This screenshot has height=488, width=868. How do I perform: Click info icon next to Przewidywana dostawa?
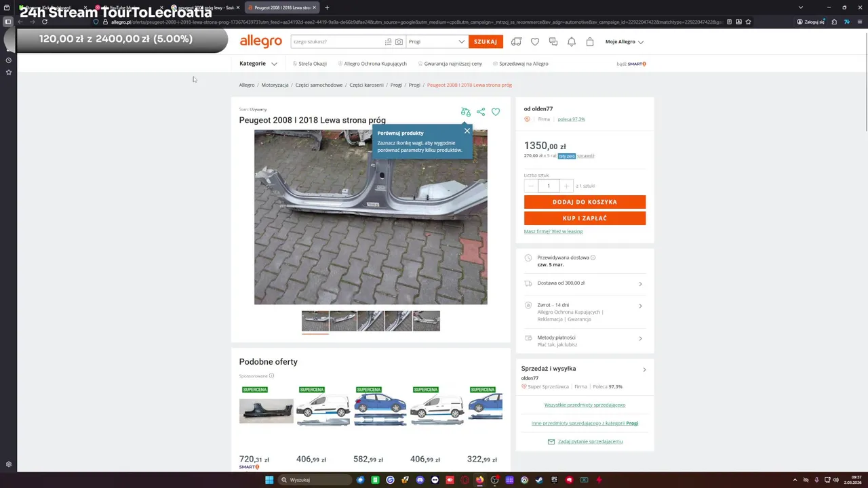click(593, 258)
